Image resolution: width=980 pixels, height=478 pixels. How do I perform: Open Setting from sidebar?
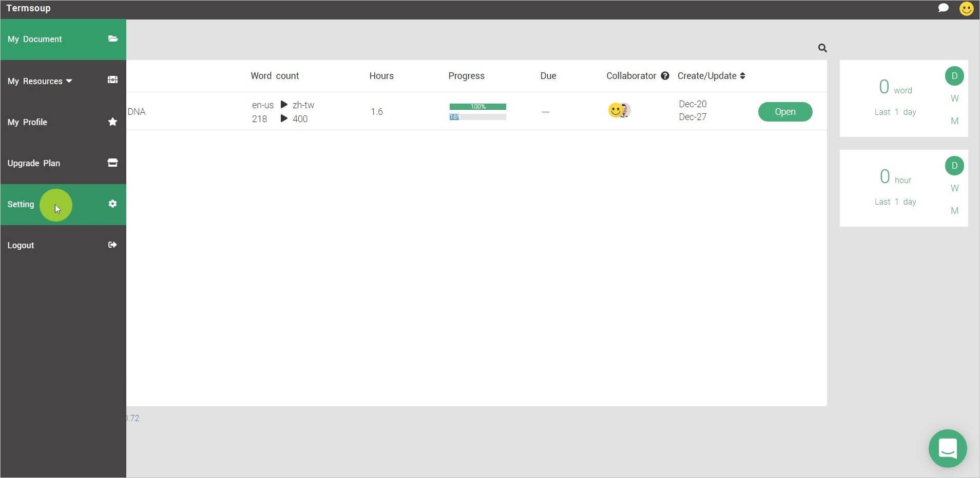click(63, 204)
